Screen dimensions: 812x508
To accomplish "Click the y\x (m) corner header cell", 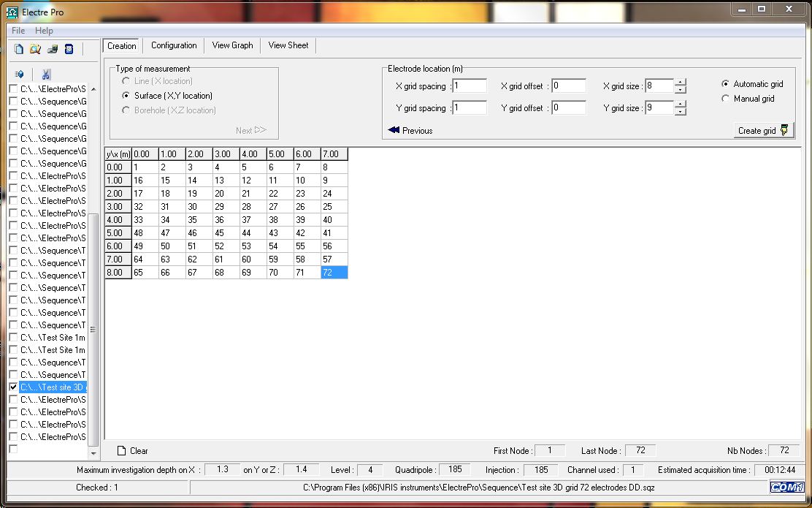I will pyautogui.click(x=118, y=154).
